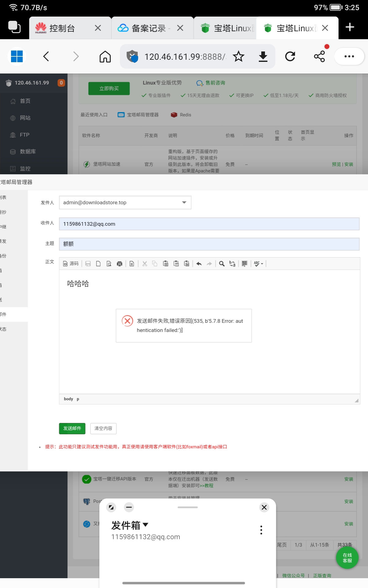This screenshot has height=588, width=368.
Task: Click the 售前咨询 link
Action: pos(211,83)
